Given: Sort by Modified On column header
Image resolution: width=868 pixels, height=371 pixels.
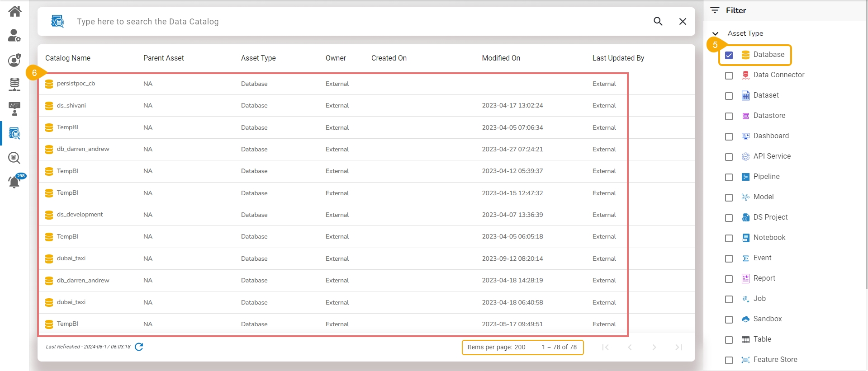Looking at the screenshot, I should (x=501, y=58).
